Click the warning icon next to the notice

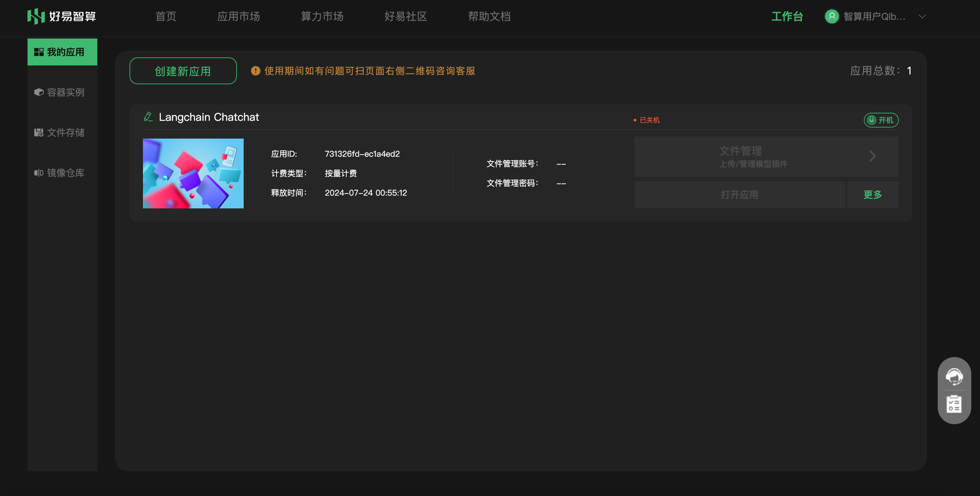point(255,71)
